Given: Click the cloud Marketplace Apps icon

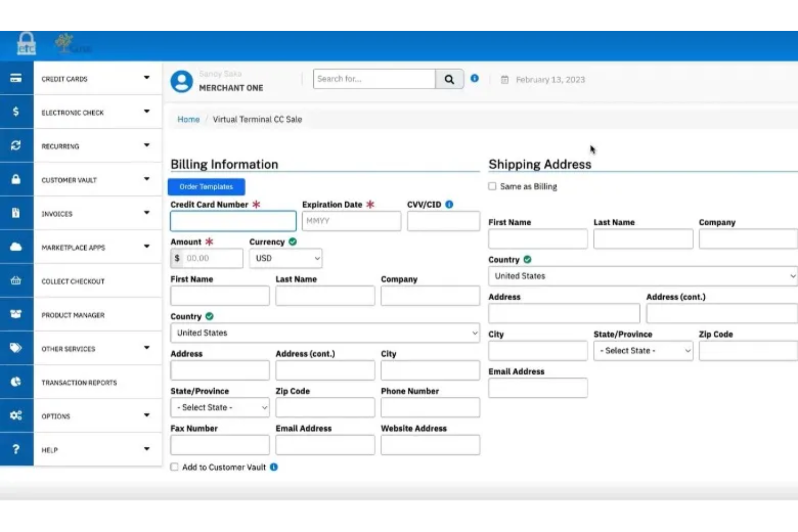Looking at the screenshot, I should coord(17,247).
